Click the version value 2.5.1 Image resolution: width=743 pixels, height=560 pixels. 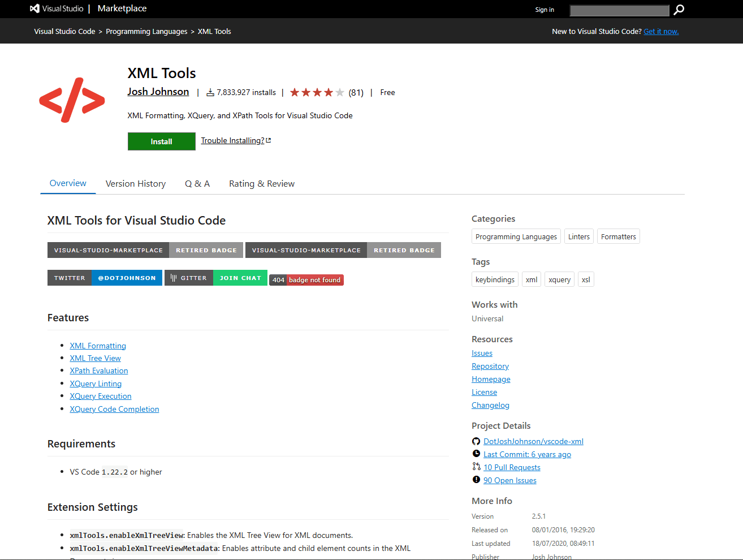539,516
